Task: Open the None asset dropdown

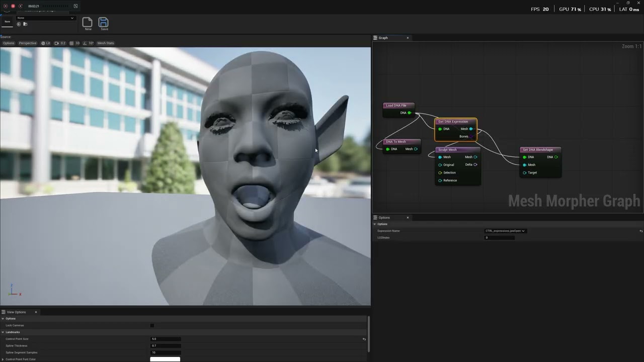Action: (45, 18)
